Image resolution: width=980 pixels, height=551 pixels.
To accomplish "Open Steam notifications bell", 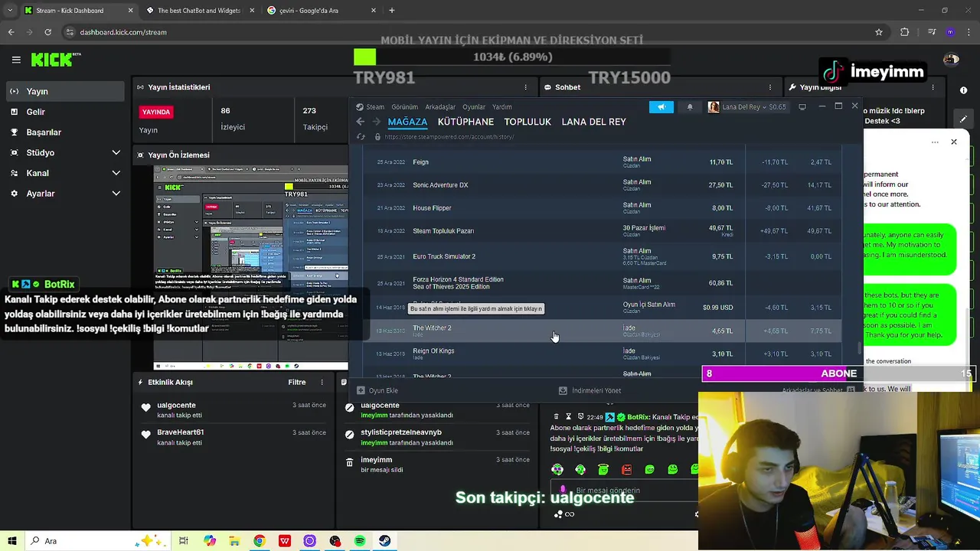I will click(690, 107).
